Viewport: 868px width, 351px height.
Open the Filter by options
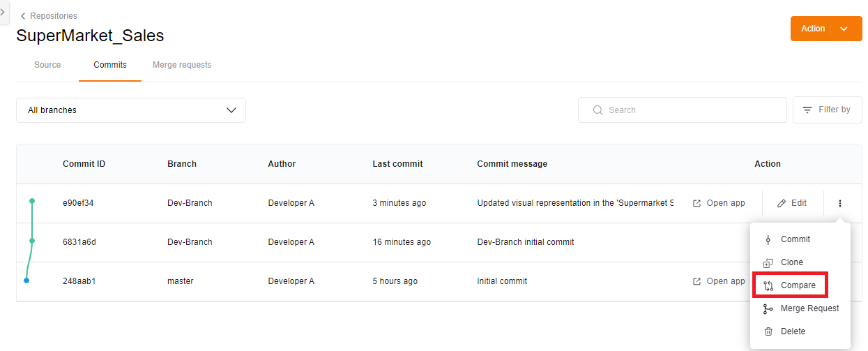click(827, 110)
